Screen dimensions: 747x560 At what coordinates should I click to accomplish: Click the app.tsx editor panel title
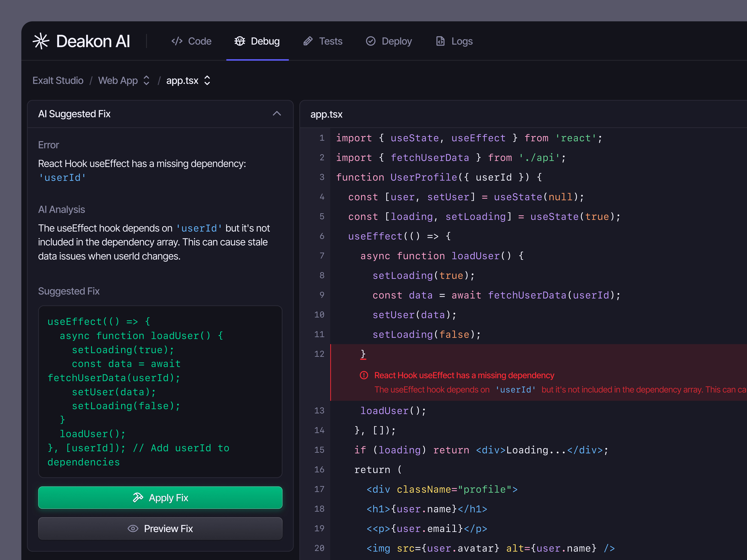coord(326,114)
